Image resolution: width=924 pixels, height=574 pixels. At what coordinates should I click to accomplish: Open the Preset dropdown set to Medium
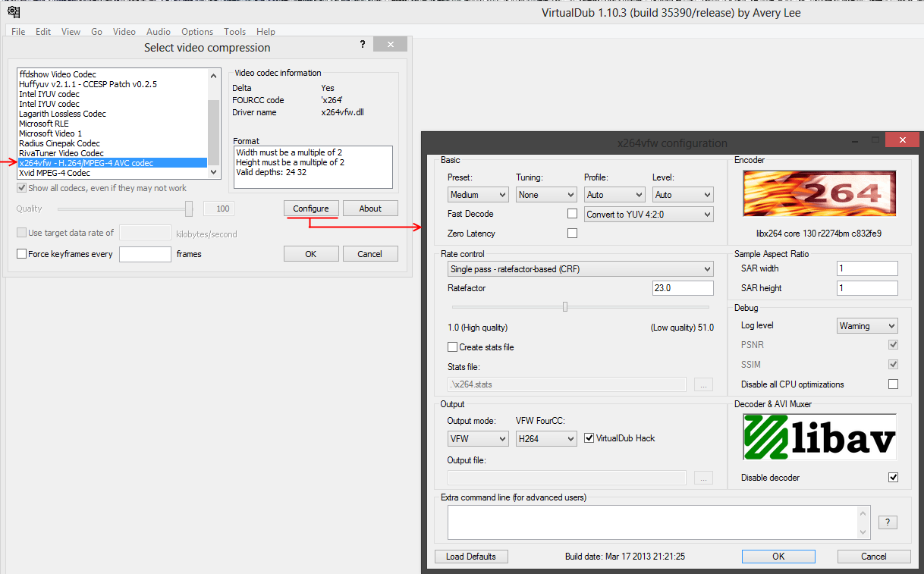478,195
